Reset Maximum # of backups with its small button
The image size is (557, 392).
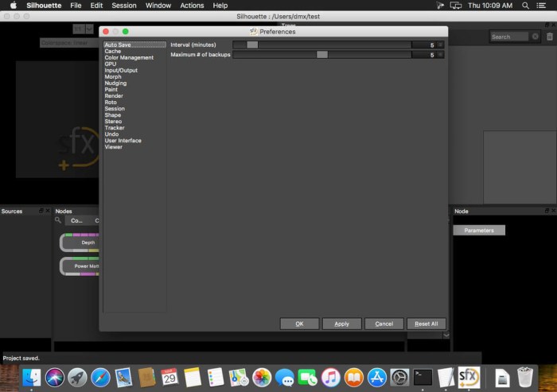click(x=440, y=55)
